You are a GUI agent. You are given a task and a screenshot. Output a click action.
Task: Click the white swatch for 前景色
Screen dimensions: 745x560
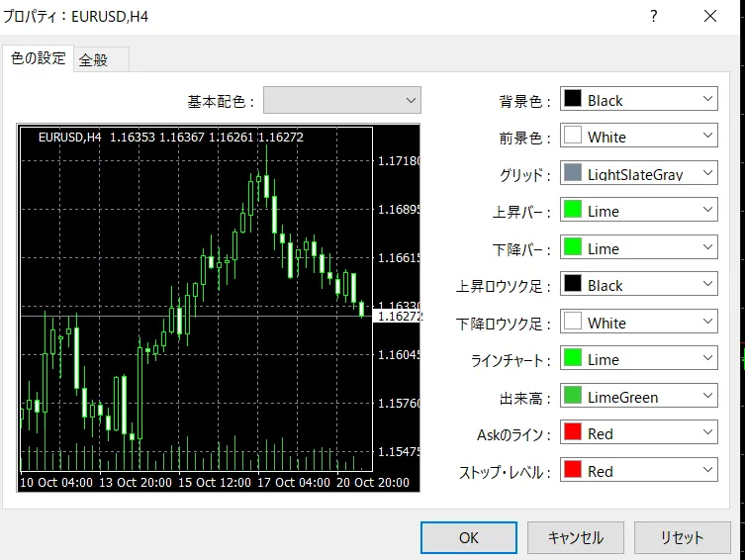tap(573, 136)
